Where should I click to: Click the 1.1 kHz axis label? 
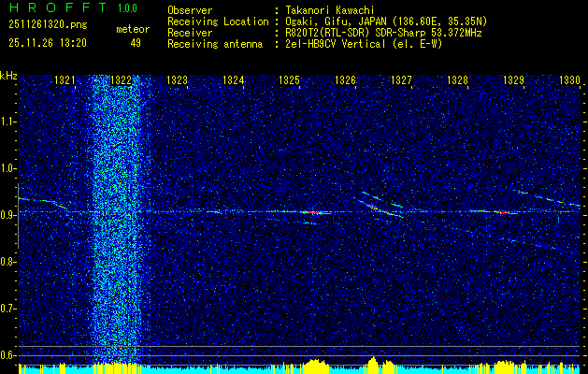pyautogui.click(x=7, y=122)
